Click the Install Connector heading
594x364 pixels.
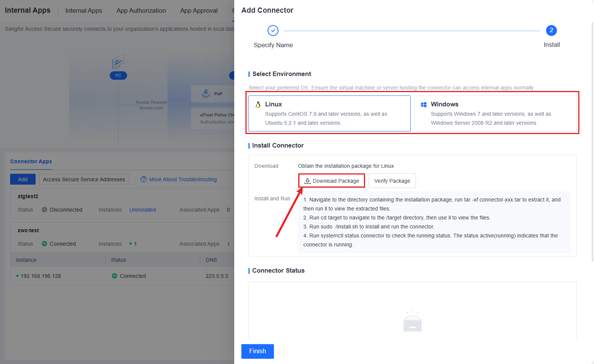278,145
